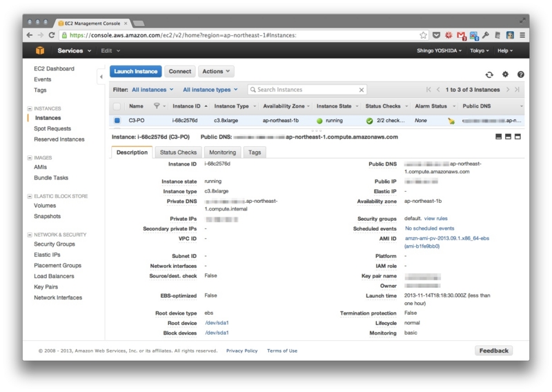Go to the next page of instances
The height and width of the screenshot is (392, 552).
pyautogui.click(x=508, y=90)
